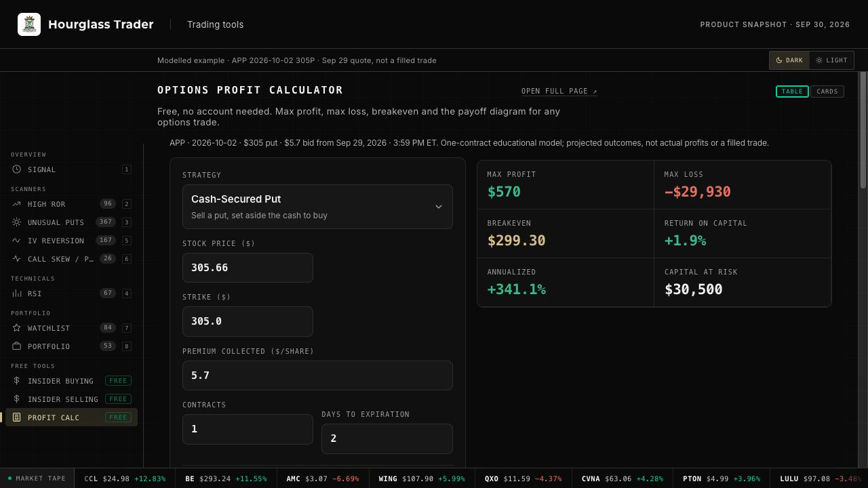Click the Hourglass Trader logo icon
Screen dimensions: 868x488
point(29,24)
